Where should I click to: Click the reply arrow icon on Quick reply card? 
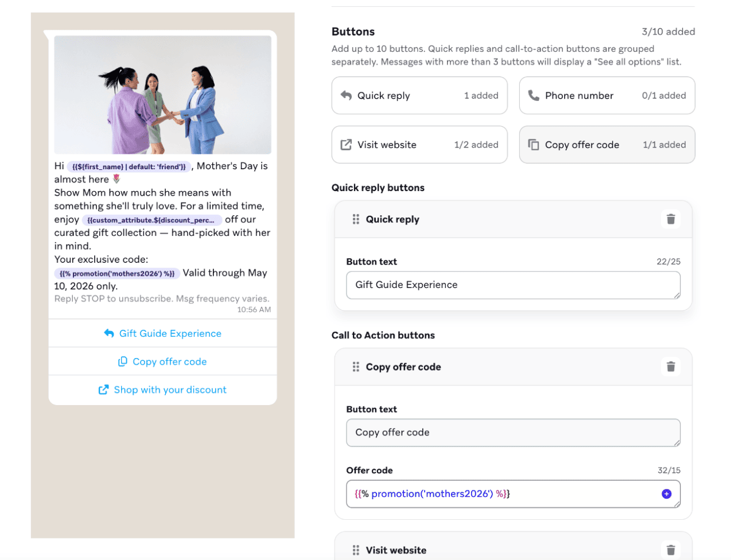click(x=347, y=95)
